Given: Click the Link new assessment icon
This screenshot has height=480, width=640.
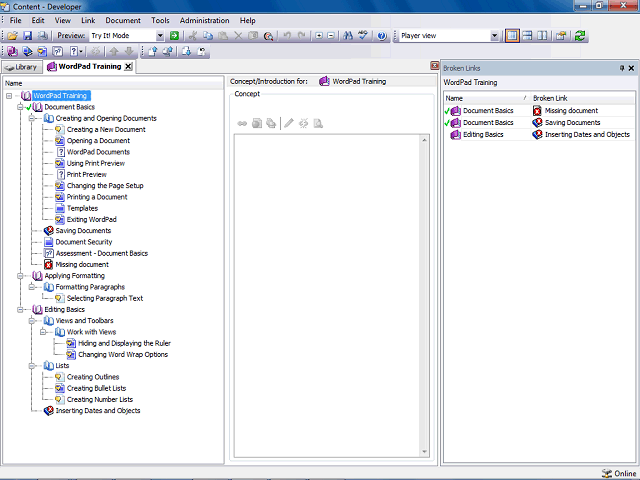Looking at the screenshot, I should pos(58,51).
